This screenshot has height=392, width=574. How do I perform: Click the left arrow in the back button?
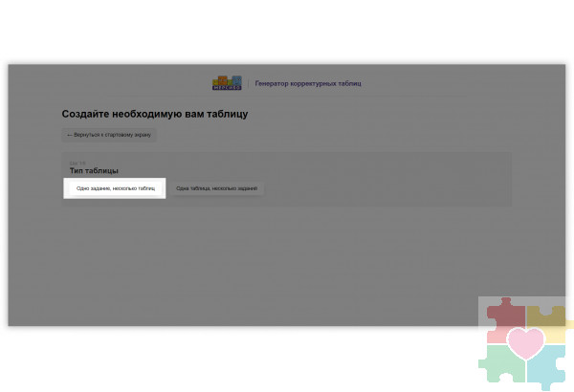(x=69, y=135)
